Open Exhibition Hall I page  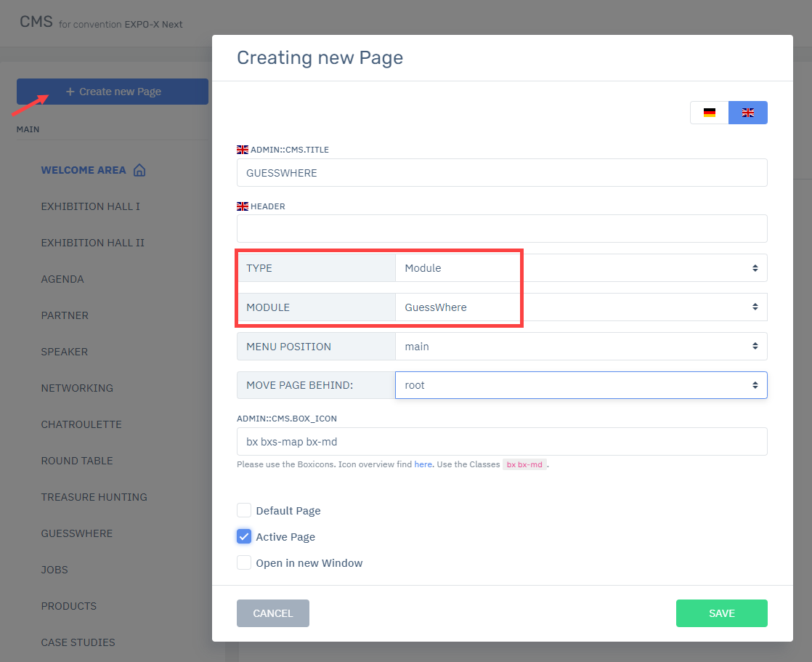click(91, 206)
